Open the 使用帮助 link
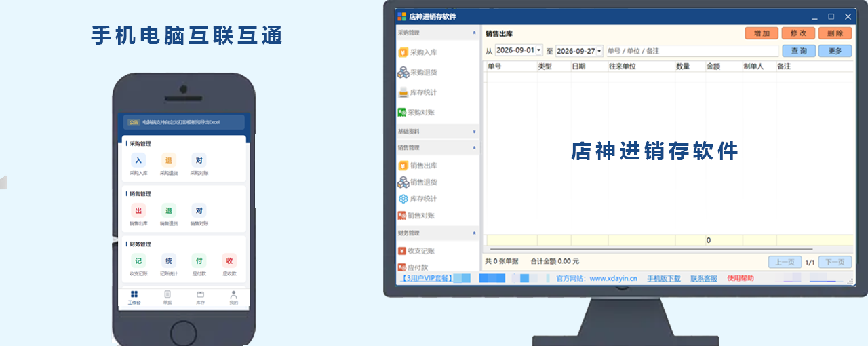 point(740,278)
